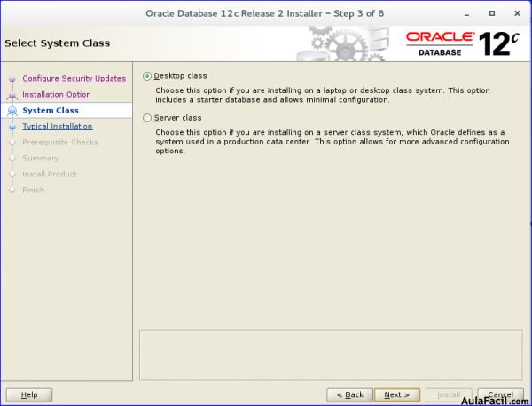Image resolution: width=532 pixels, height=406 pixels.
Task: Jump to Typical Installation step link
Action: point(58,126)
